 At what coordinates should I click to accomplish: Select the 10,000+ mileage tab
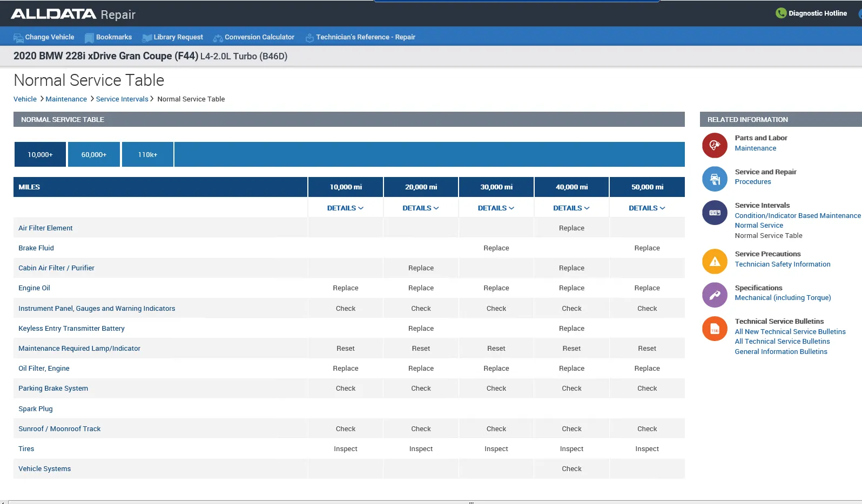click(x=40, y=154)
